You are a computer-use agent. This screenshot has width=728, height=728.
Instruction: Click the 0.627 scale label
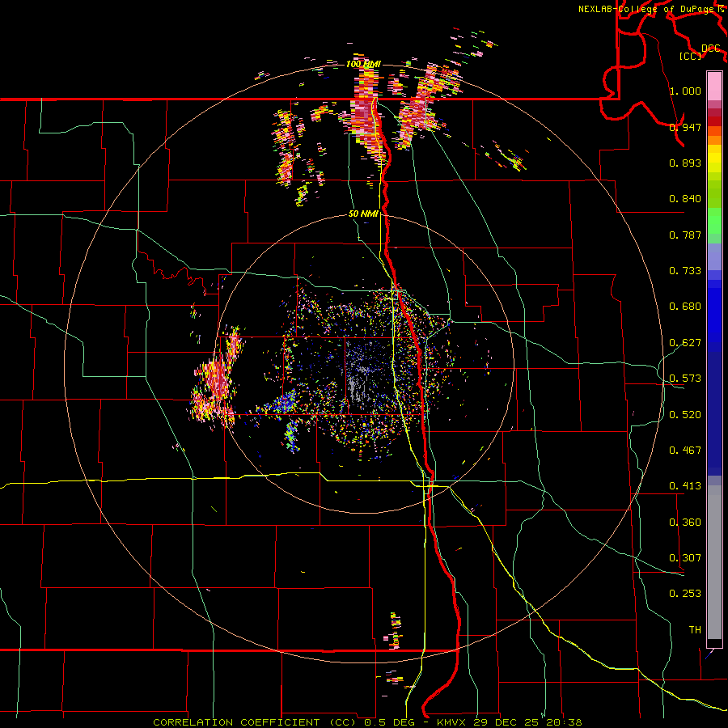tap(685, 343)
